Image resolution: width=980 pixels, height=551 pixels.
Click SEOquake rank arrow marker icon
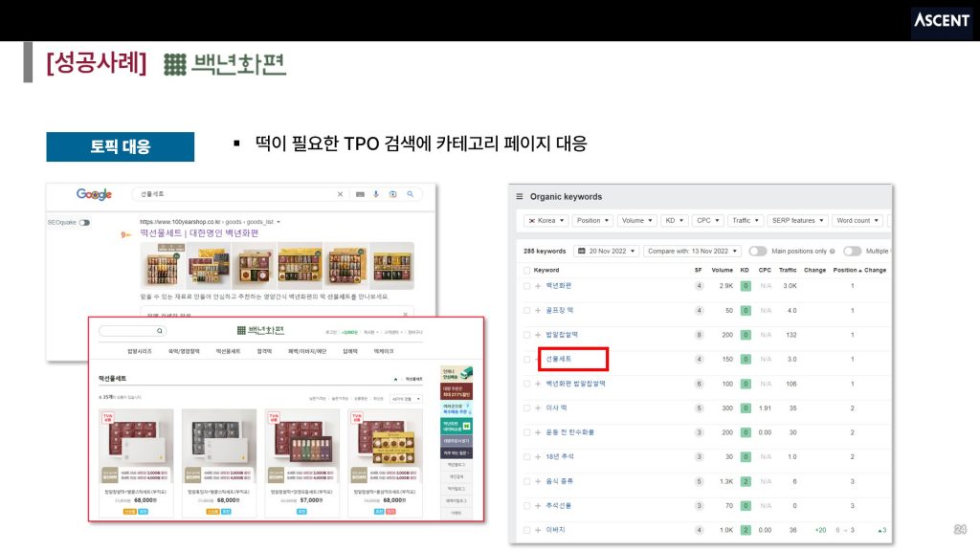coord(125,235)
